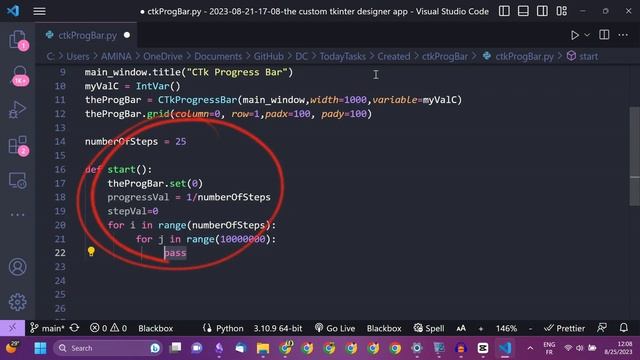Close the unsaved ctkProgBar.py tab dot
This screenshot has width=640, height=360.
coord(127,35)
